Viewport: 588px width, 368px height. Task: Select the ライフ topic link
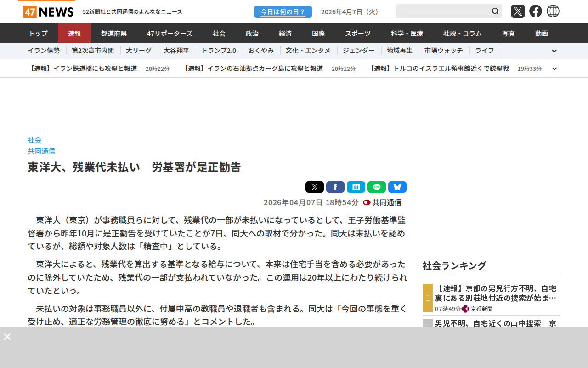click(485, 51)
